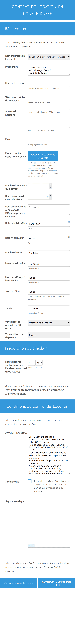Open the méthode de règlement dropdown
The width and height of the screenshot is (75, 644).
click(49, 335)
